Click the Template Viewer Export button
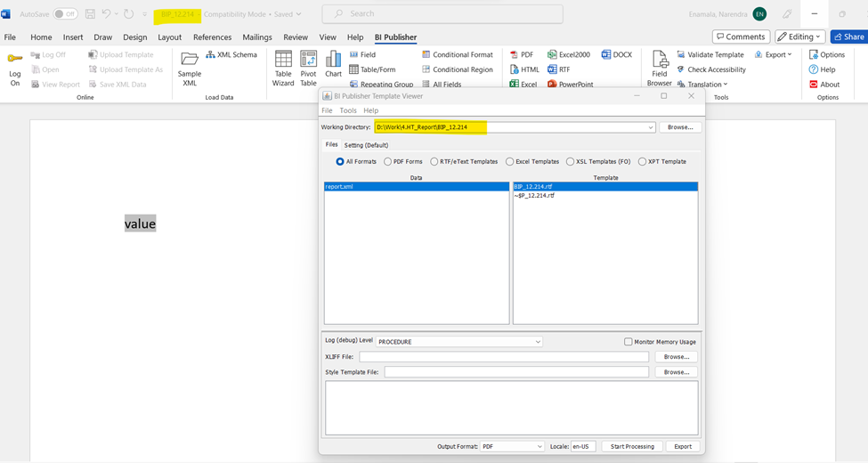868x463 pixels. click(x=683, y=446)
